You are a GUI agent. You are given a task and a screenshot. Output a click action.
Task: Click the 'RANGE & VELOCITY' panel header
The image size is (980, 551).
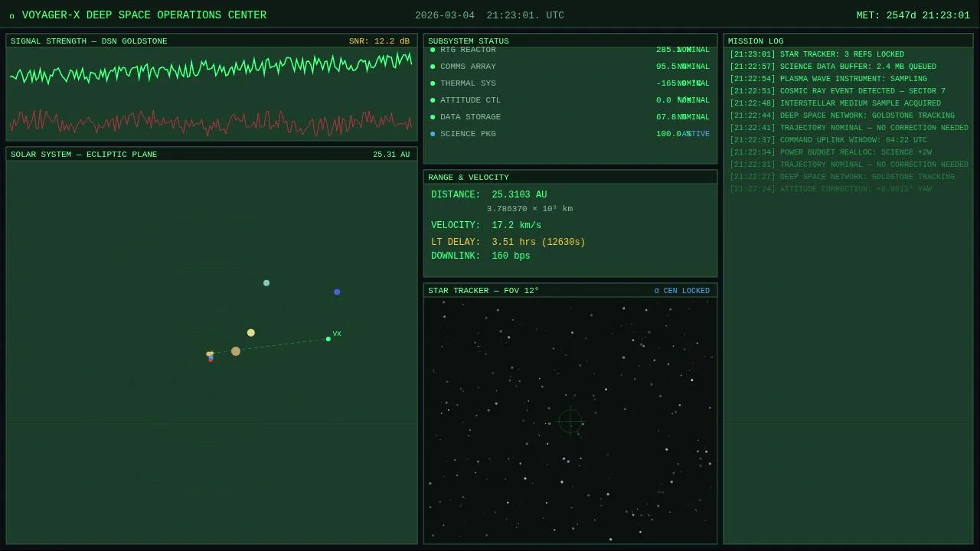[x=468, y=178]
